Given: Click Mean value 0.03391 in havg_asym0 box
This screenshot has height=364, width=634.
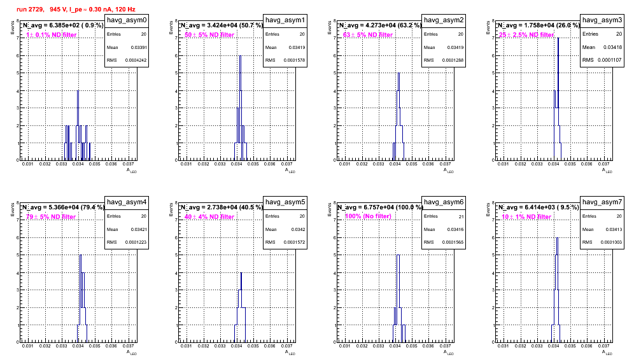Looking at the screenshot, I should point(139,47).
